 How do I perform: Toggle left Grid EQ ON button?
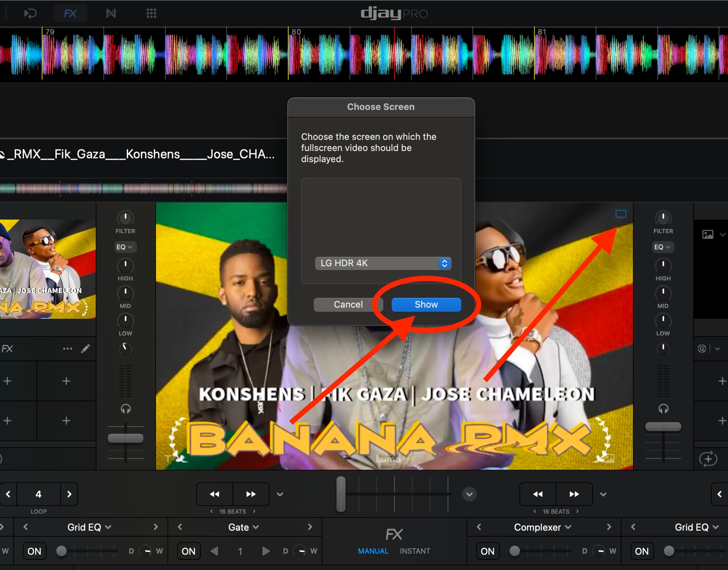(35, 551)
